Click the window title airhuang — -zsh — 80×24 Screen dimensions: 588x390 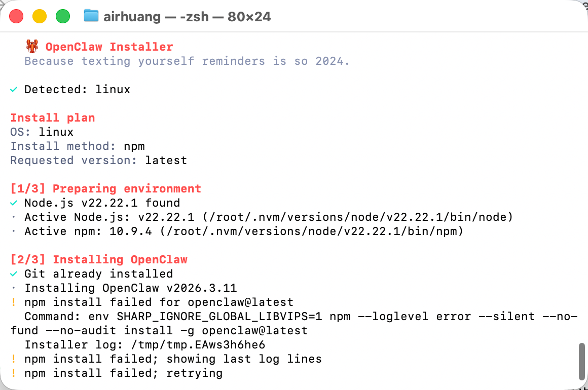tap(187, 16)
